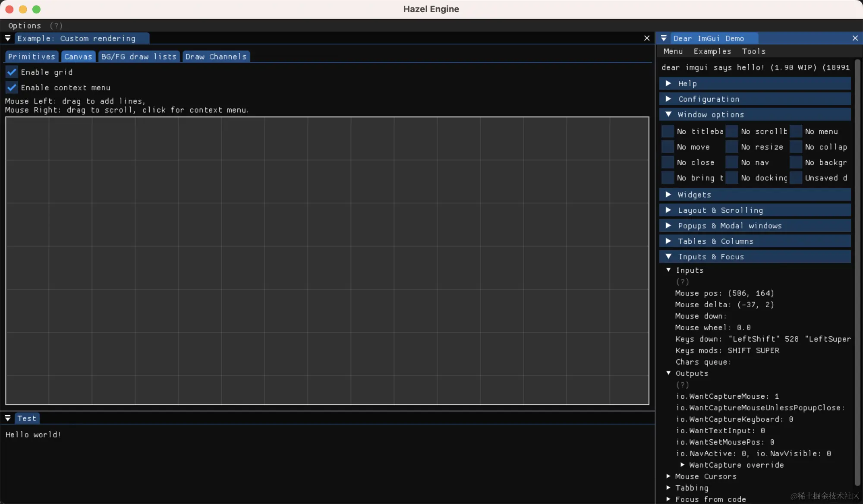Toggle the Enable grid checkbox
863x504 pixels.
click(12, 72)
